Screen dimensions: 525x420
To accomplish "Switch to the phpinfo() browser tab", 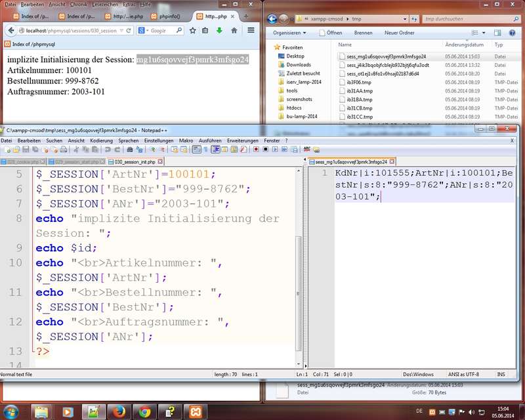I will point(169,16).
